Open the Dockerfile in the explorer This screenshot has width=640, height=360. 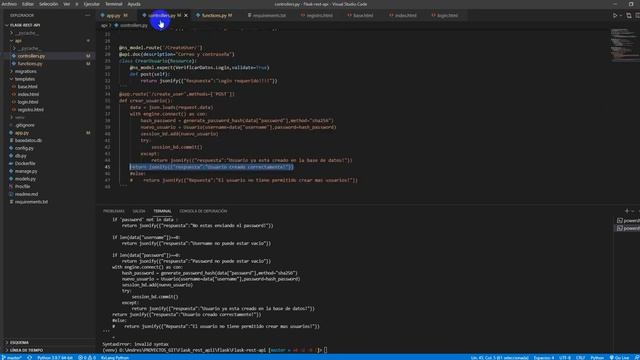pos(25,164)
